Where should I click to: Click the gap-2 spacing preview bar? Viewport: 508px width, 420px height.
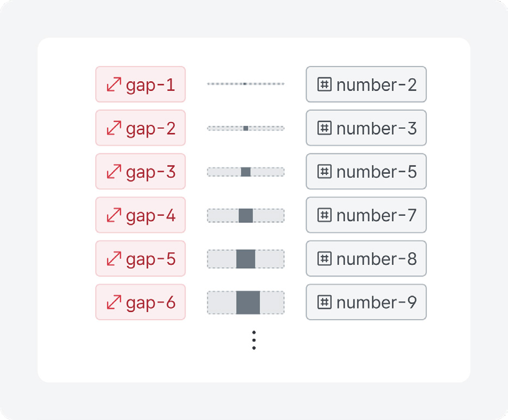(x=246, y=129)
